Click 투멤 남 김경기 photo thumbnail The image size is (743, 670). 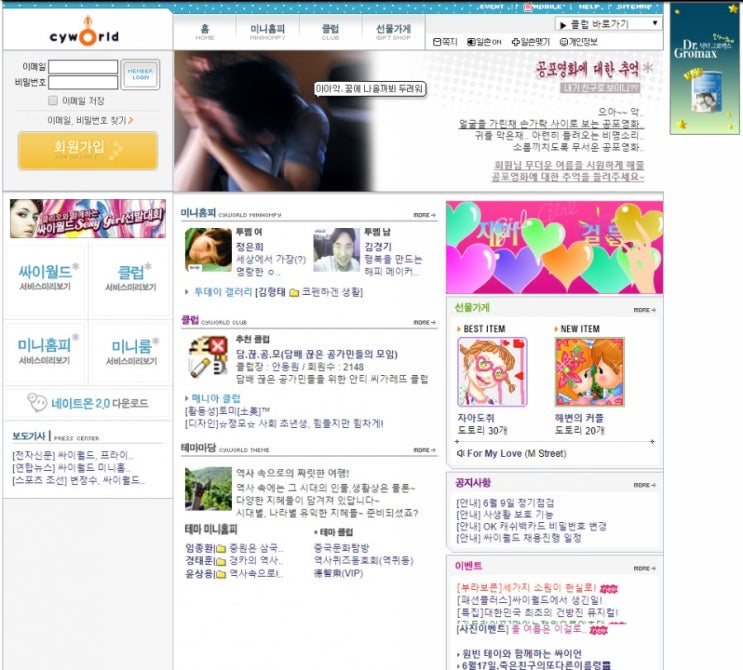pyautogui.click(x=336, y=250)
